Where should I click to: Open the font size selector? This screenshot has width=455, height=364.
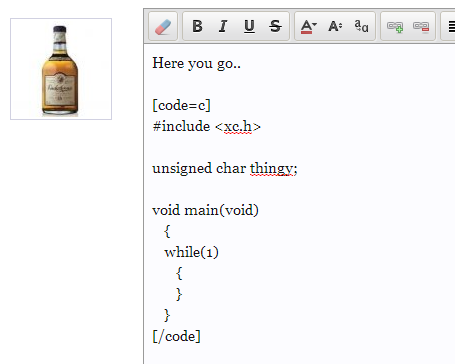pyautogui.click(x=335, y=26)
